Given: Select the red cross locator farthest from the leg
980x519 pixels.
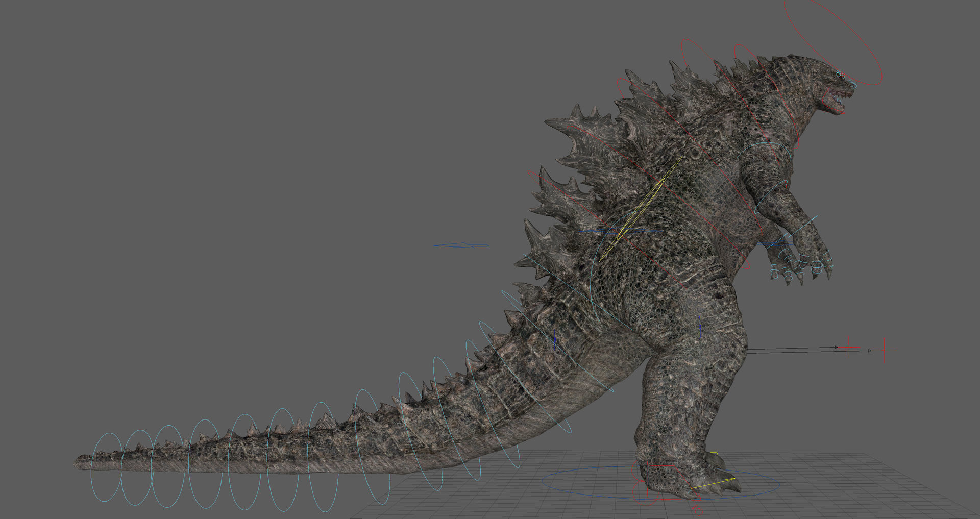Looking at the screenshot, I should [x=884, y=350].
